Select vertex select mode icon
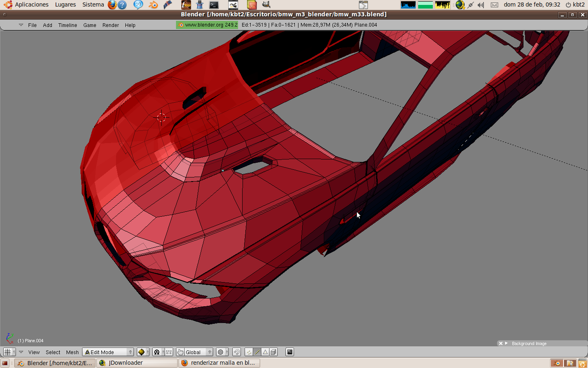Screen dimensions: 588x368 click(249, 352)
